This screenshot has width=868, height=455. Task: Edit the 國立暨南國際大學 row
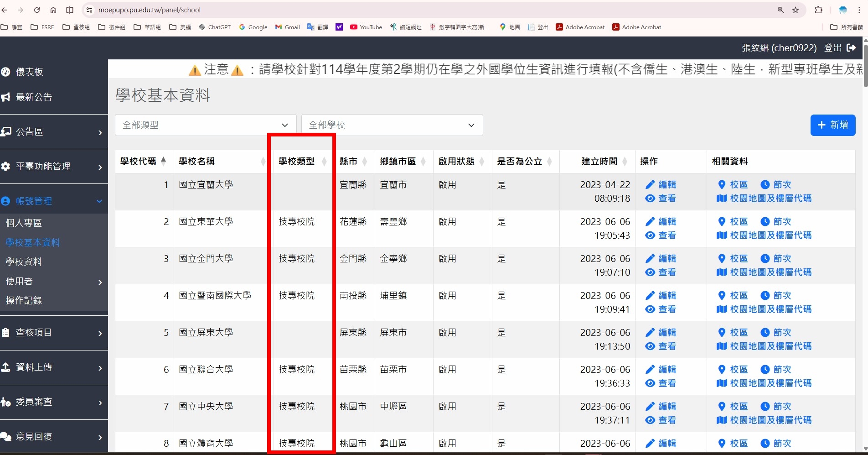[661, 295]
